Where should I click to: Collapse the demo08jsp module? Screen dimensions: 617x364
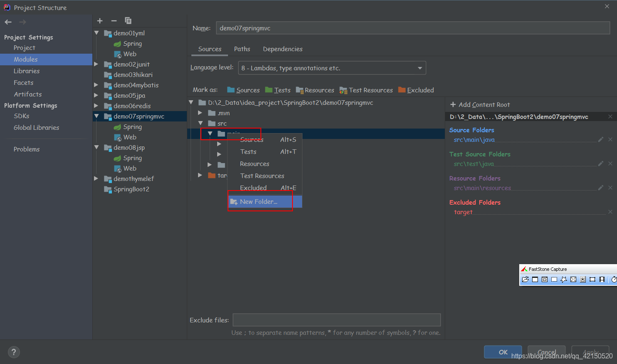point(97,148)
